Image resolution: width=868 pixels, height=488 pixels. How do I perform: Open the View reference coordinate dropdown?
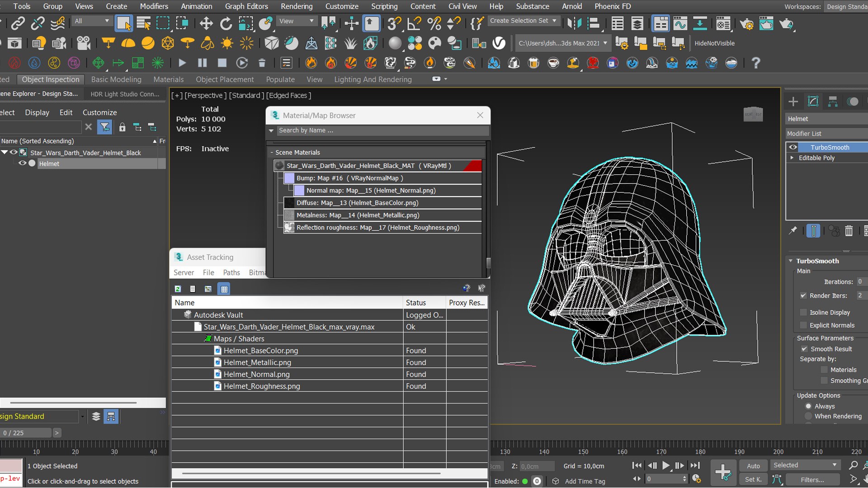(x=296, y=21)
